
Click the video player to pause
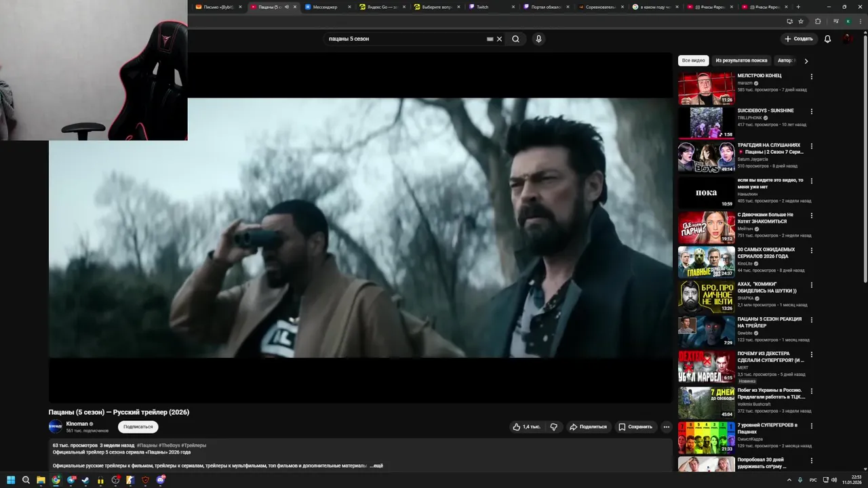click(360, 227)
